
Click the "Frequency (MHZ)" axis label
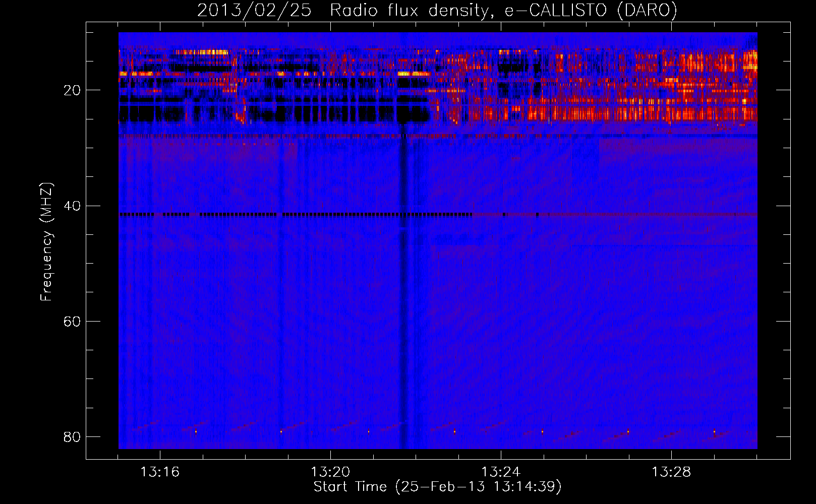[x=46, y=242]
